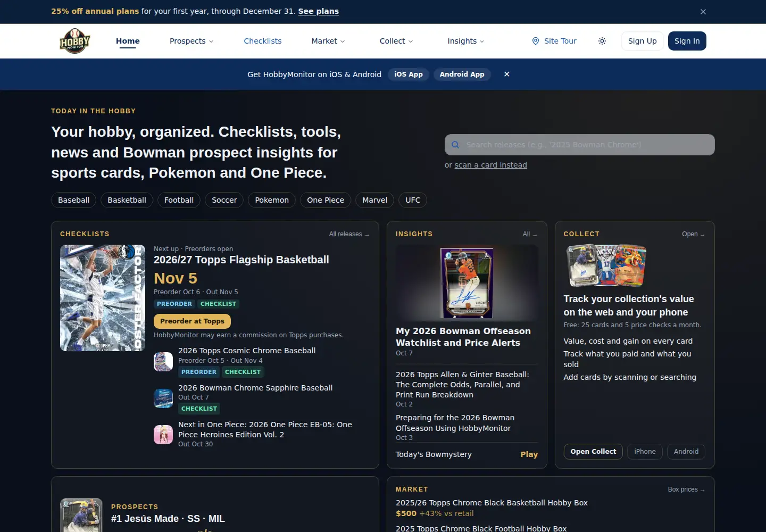Select the One Piece category chip
The image size is (766, 532).
pyautogui.click(x=326, y=200)
